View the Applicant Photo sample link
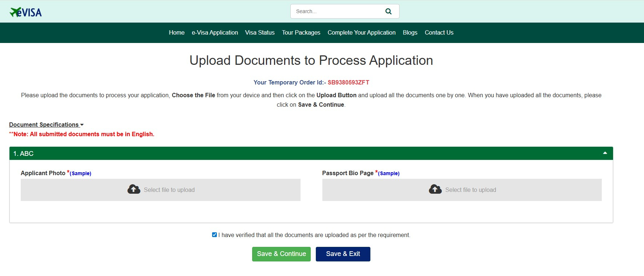 pyautogui.click(x=80, y=173)
